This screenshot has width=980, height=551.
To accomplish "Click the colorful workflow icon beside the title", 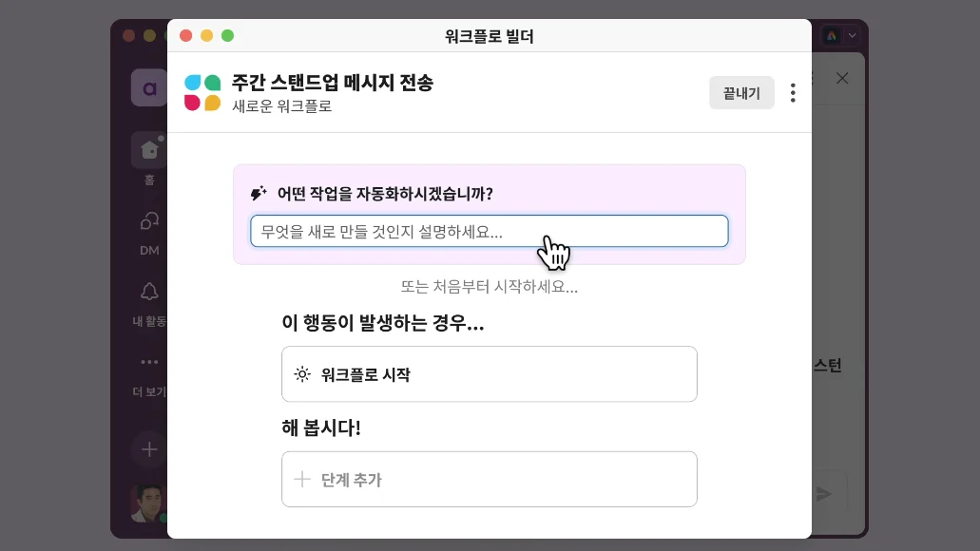I will (x=202, y=92).
